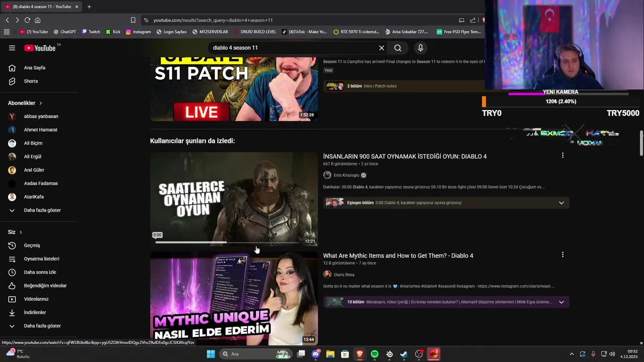Open DRUİD BUİLD LEVEL bookmark

(255, 32)
